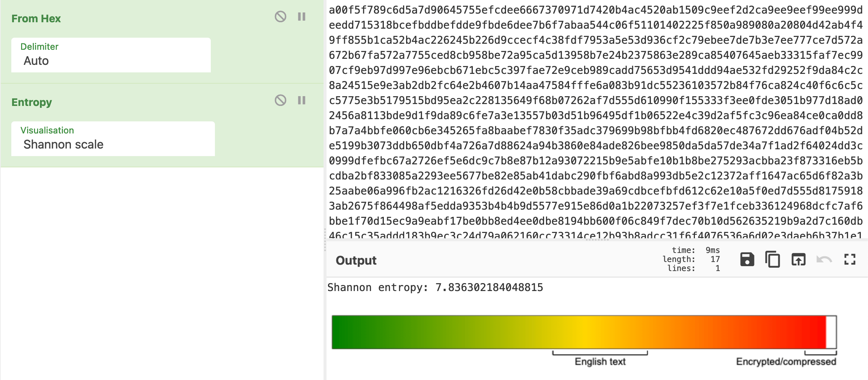Screen dimensions: 868x380
Task: Save output to file
Action: pos(747,259)
